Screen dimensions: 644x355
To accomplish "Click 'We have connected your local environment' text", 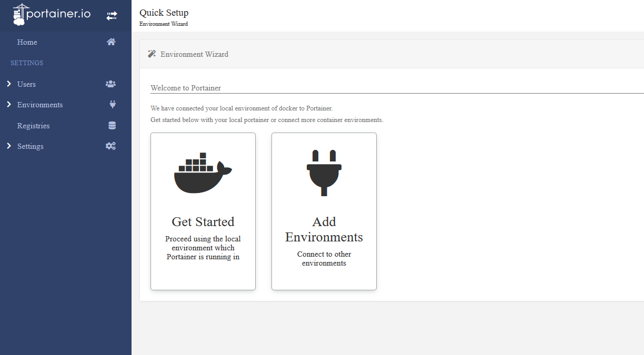I will 241,108.
